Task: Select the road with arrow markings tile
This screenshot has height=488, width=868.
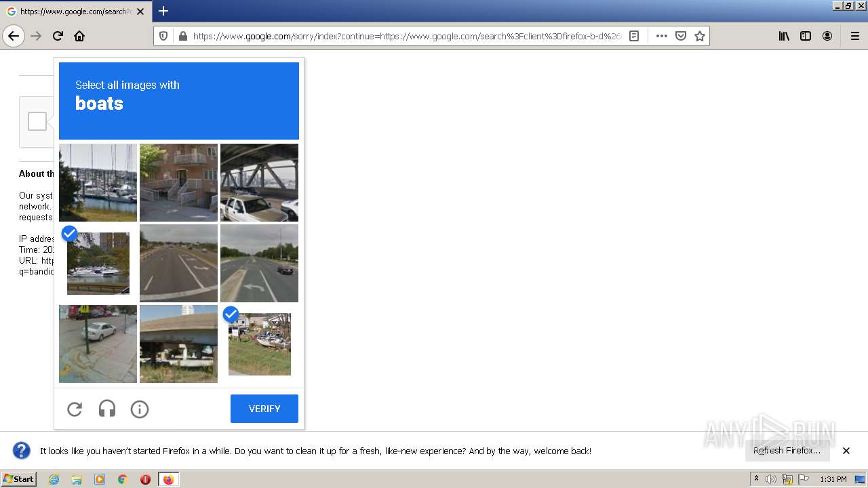Action: [x=178, y=263]
